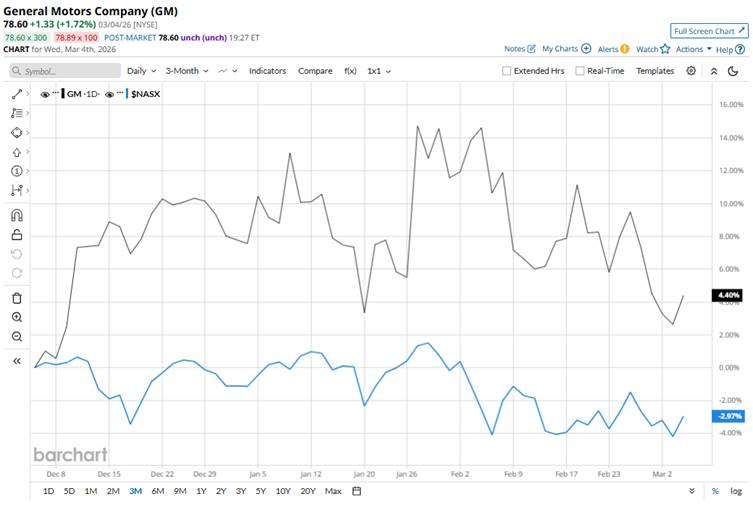The width and height of the screenshot is (753, 507).
Task: Activate the magnet snap tool
Action: tap(17, 215)
